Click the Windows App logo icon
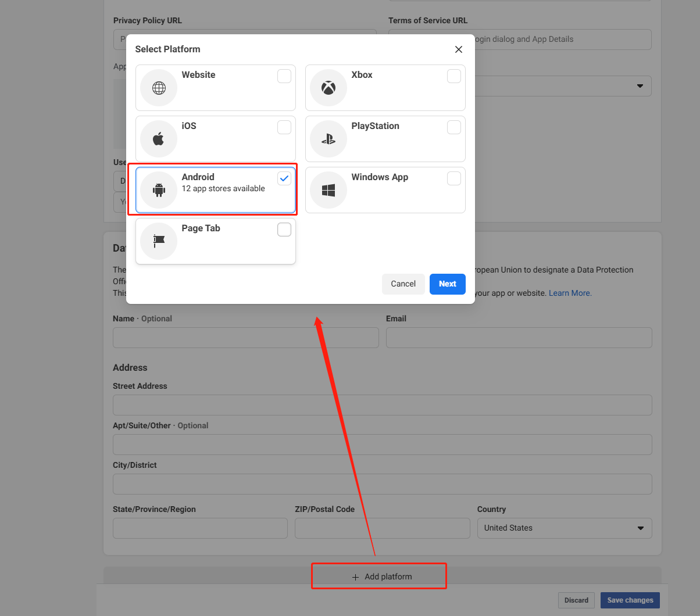Viewport: 700px width, 616px height. coord(328,190)
